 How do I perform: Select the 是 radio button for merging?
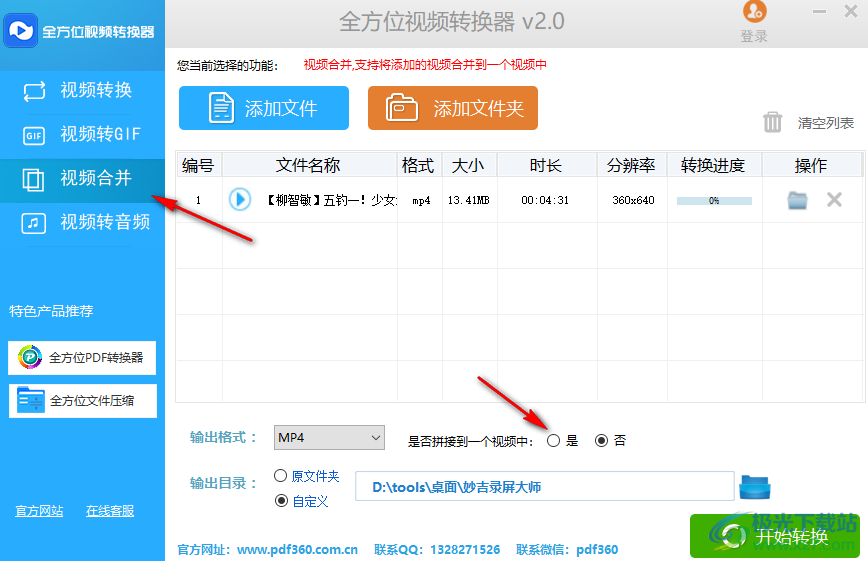tap(553, 441)
